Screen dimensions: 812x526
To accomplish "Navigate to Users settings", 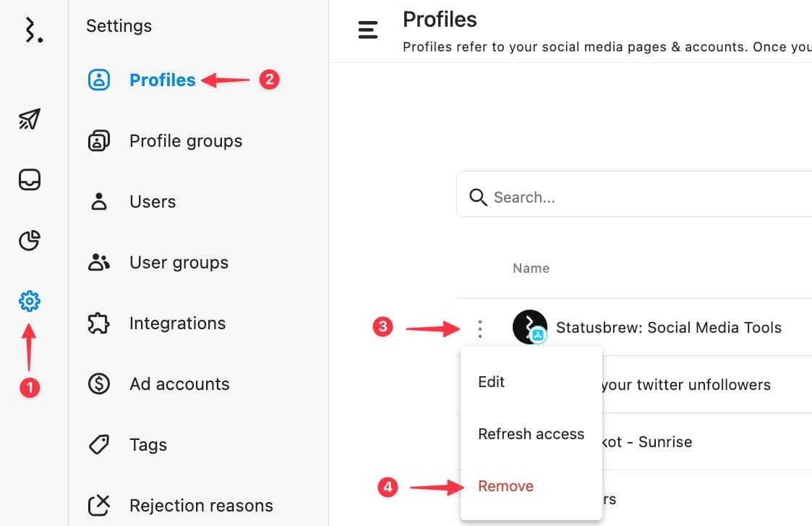I will pyautogui.click(x=153, y=202).
